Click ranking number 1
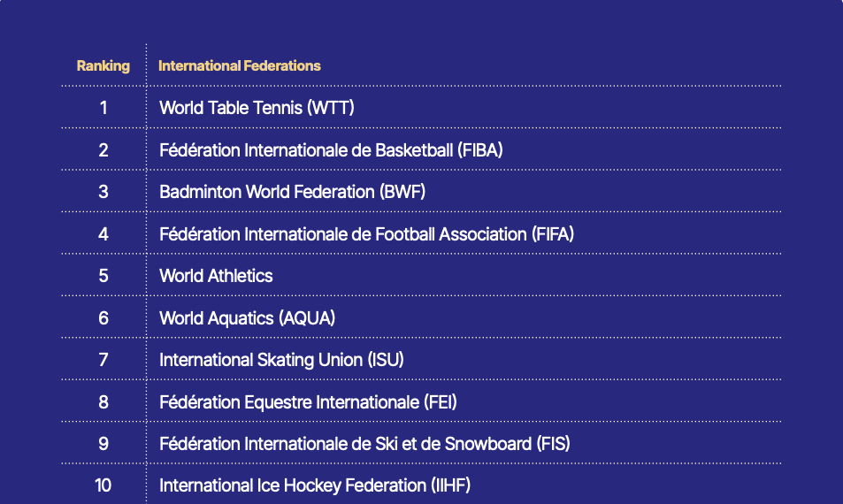 pos(103,108)
